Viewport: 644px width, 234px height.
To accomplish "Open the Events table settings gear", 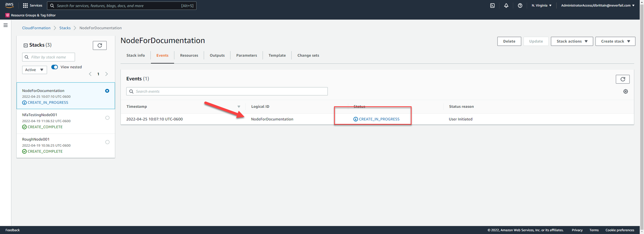I will pos(625,91).
